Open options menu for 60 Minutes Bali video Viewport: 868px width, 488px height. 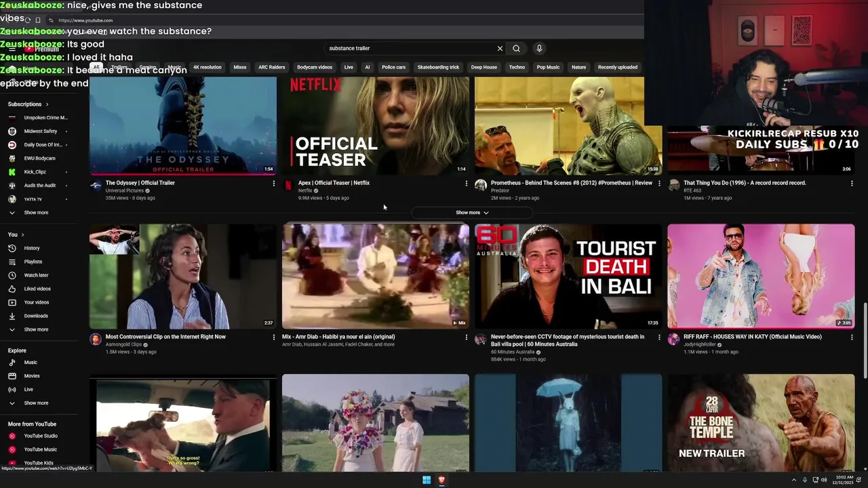(x=659, y=337)
